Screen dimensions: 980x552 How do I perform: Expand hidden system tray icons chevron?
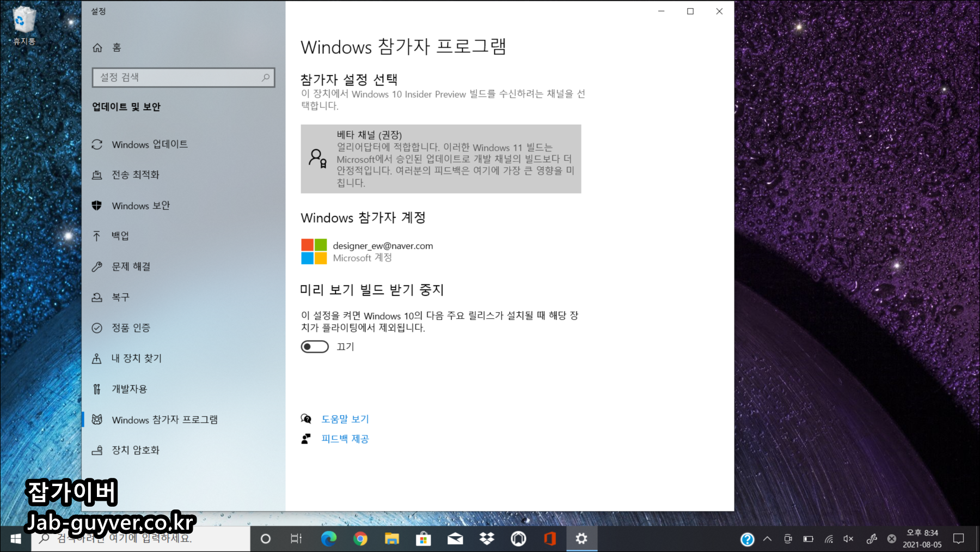[767, 539]
